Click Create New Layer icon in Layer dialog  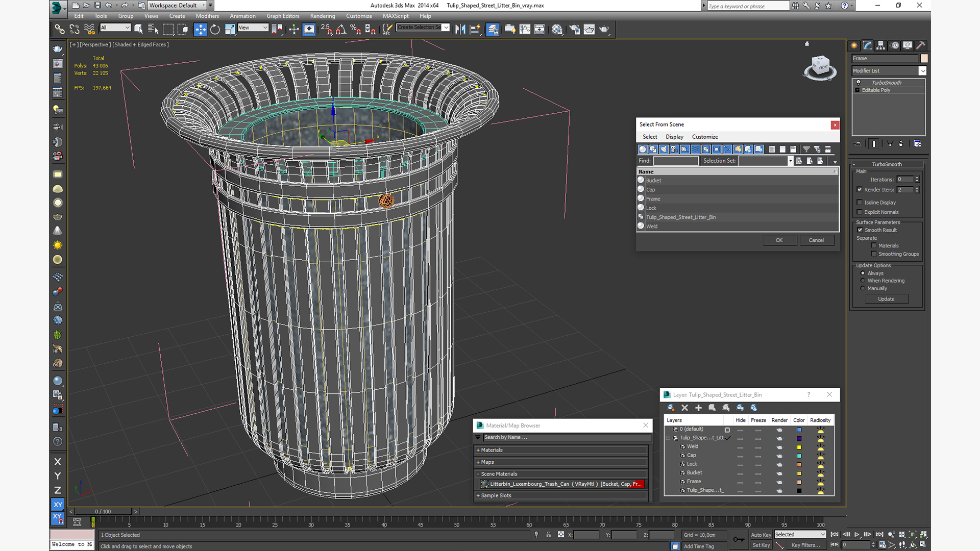pos(671,408)
